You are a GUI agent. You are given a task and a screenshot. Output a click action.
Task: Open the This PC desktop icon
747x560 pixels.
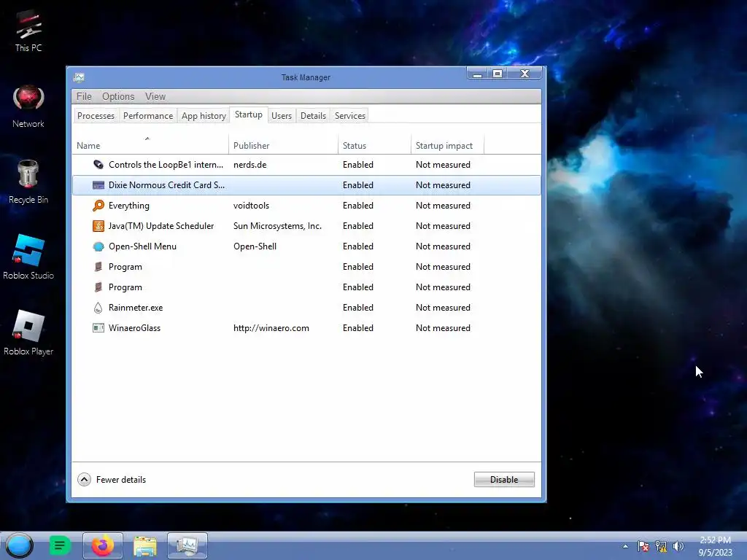coord(28,31)
